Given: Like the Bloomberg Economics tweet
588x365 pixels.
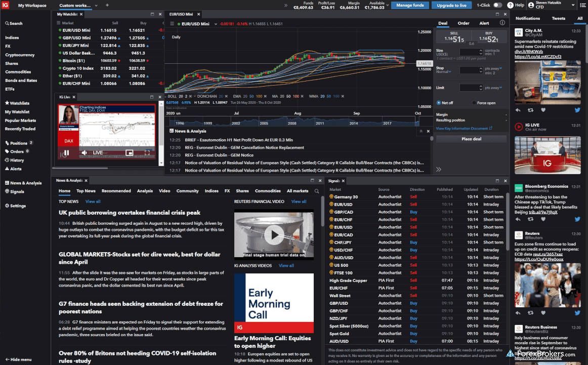Looking at the screenshot, I should [x=543, y=219].
